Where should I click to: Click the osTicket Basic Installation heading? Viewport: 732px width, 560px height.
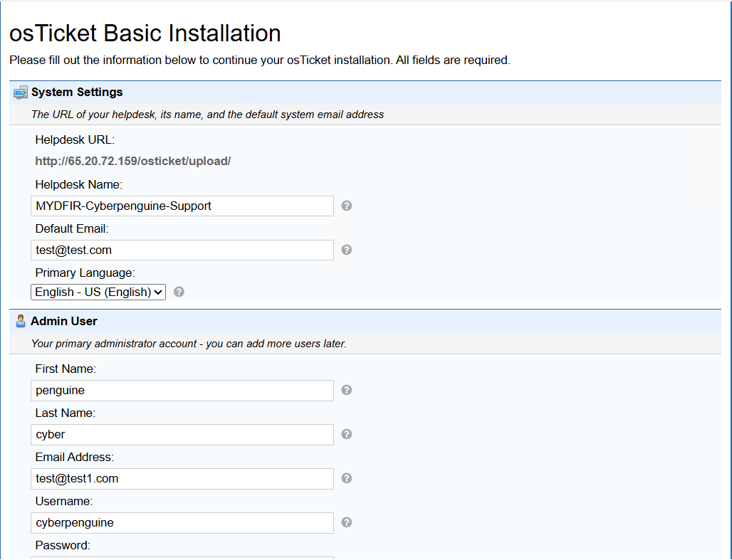coord(145,33)
